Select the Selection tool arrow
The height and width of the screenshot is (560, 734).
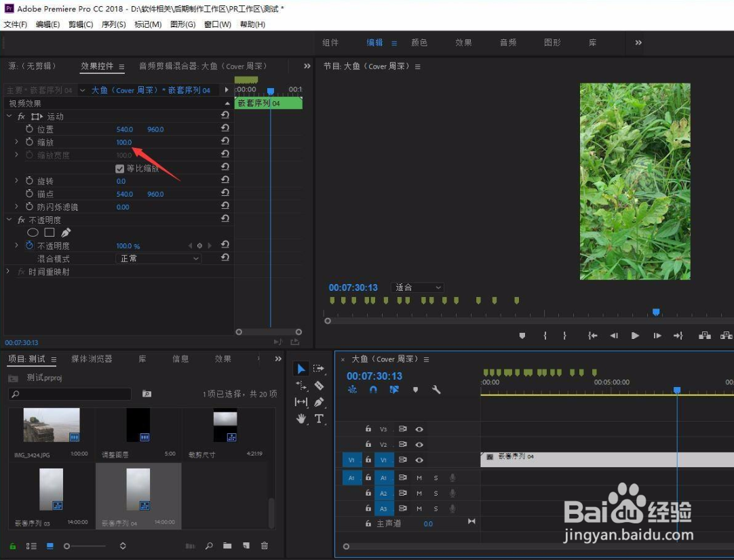pyautogui.click(x=301, y=369)
